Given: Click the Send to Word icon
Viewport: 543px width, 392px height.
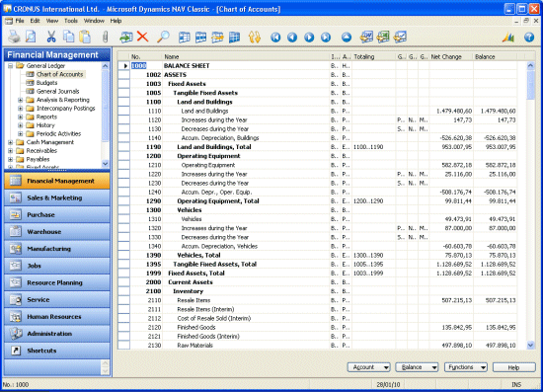Looking at the screenshot, I should (x=366, y=37).
